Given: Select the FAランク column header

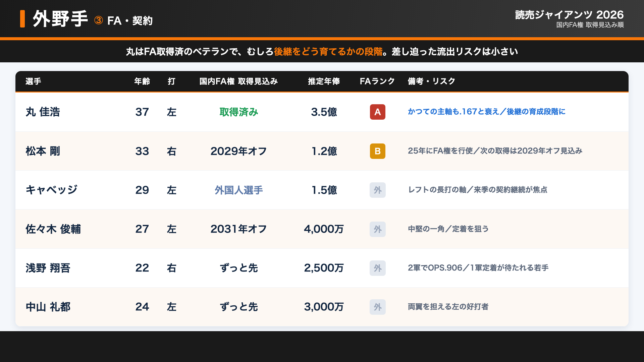Looking at the screenshot, I should pos(377,81).
